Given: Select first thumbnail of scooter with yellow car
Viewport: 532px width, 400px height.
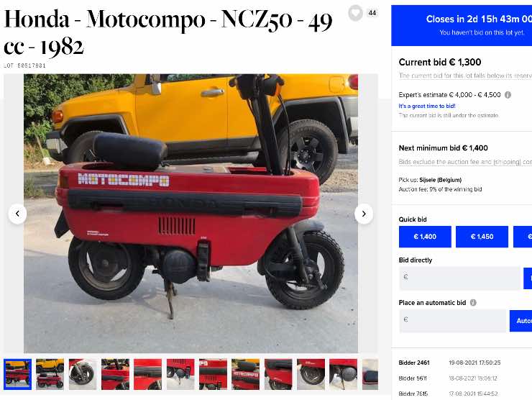Looking at the screenshot, I should click(18, 374).
